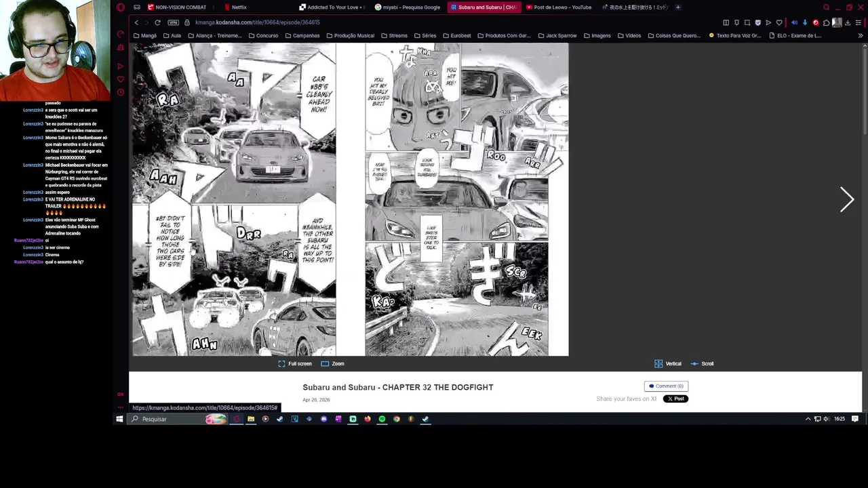868x488 pixels.
Task: Switch to the Post de Leowo YouTube tab
Action: coord(560,7)
